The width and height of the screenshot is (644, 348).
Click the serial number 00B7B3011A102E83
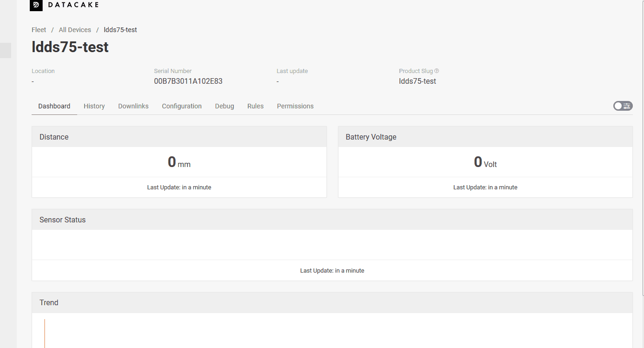coord(188,81)
